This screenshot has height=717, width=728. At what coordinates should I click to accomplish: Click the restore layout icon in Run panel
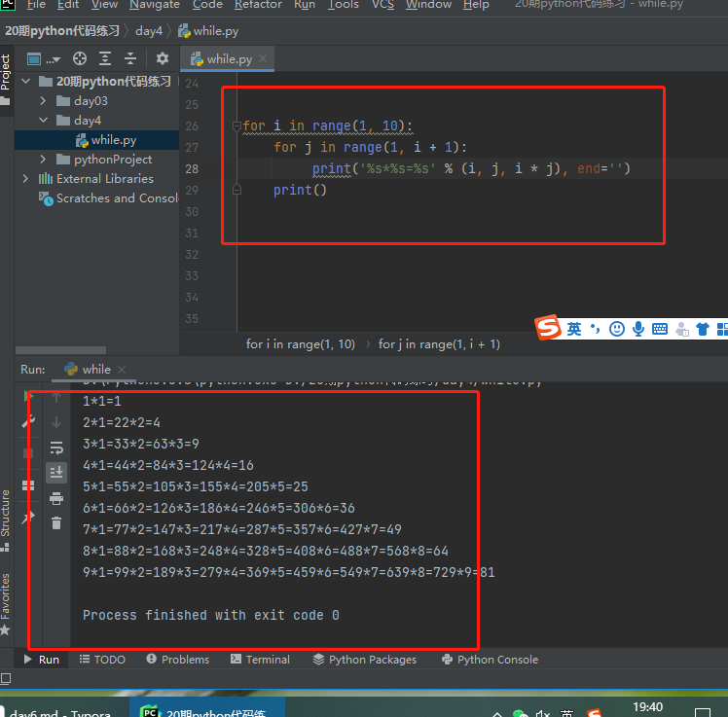(x=28, y=485)
